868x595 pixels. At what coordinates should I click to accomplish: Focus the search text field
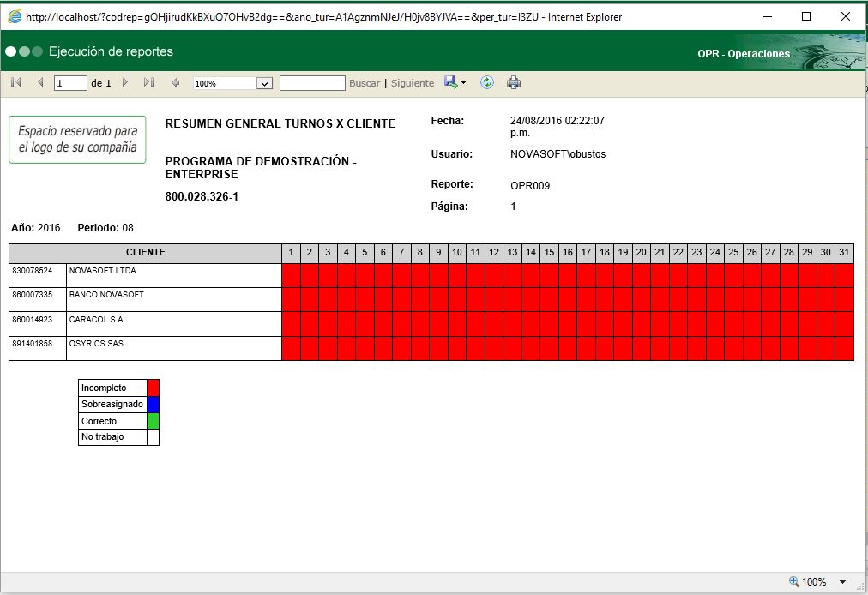coord(312,84)
